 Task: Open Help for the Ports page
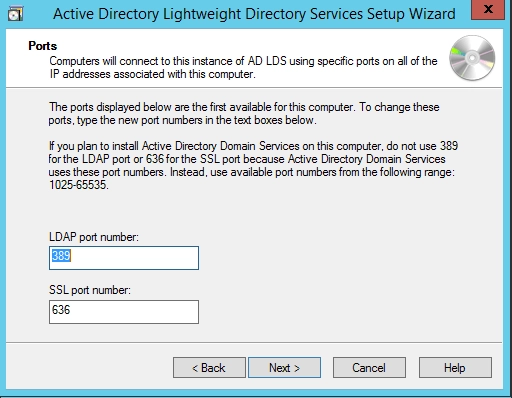pos(455,368)
